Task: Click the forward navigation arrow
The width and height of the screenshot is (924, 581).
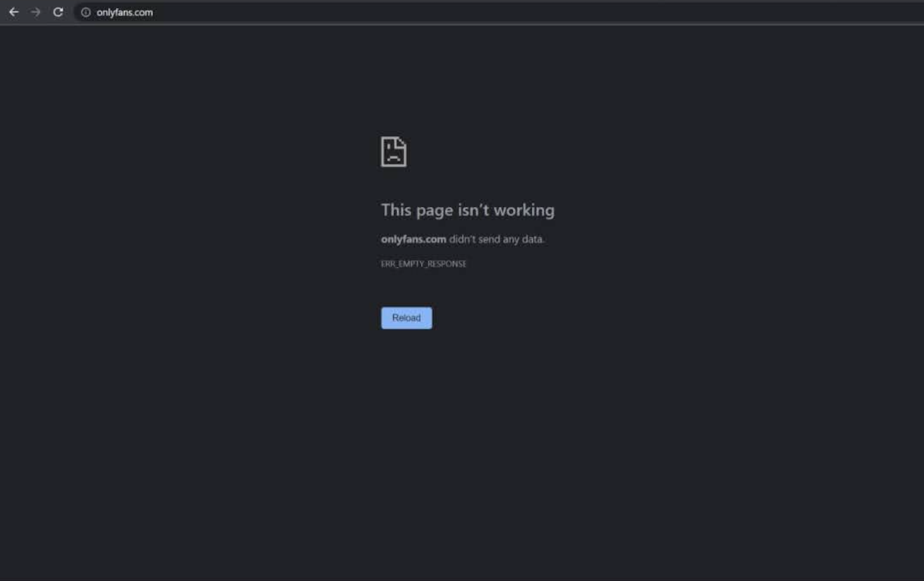Action: point(35,12)
